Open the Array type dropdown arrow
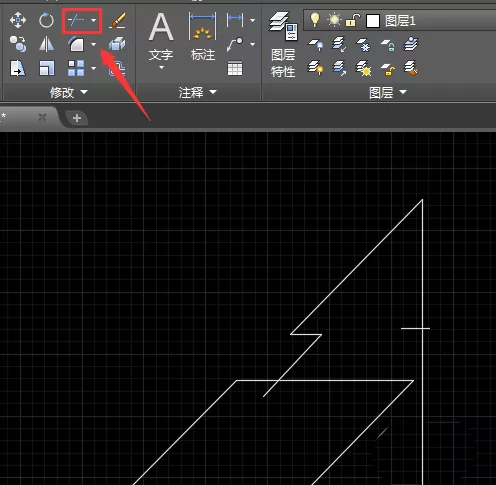Screen dimensions: 496x485 click(x=94, y=68)
